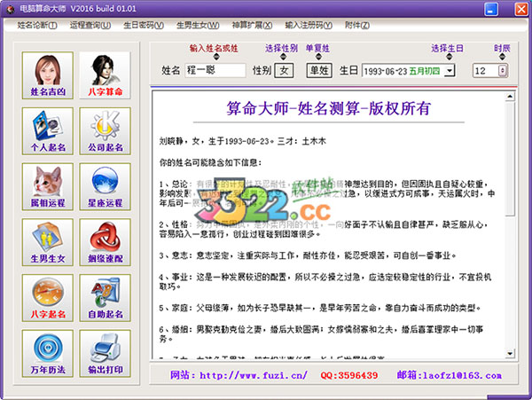
Task: Click the 时辰 hint label
Action: 502,48
